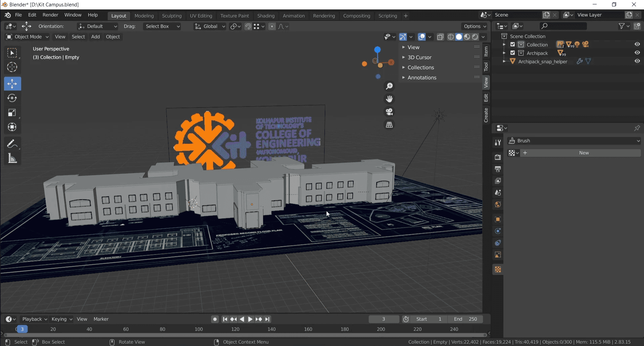644x346 pixels.
Task: Uncheck the Collection exclude checkbox
Action: [512, 44]
